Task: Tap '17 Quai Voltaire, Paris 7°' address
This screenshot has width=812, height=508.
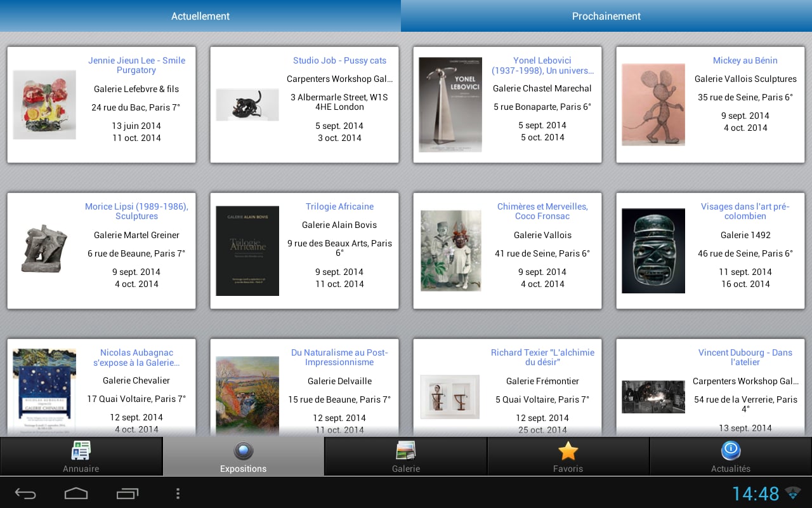Action: coord(136,399)
